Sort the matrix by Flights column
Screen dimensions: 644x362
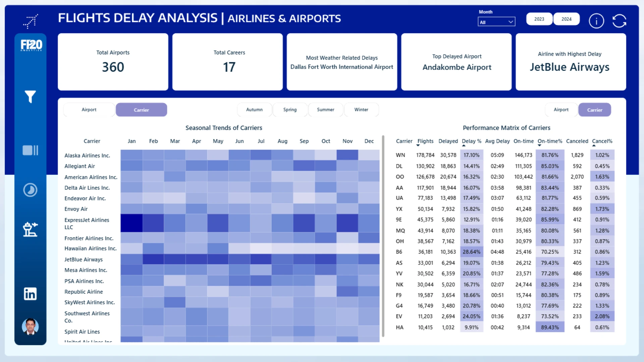coord(425,141)
